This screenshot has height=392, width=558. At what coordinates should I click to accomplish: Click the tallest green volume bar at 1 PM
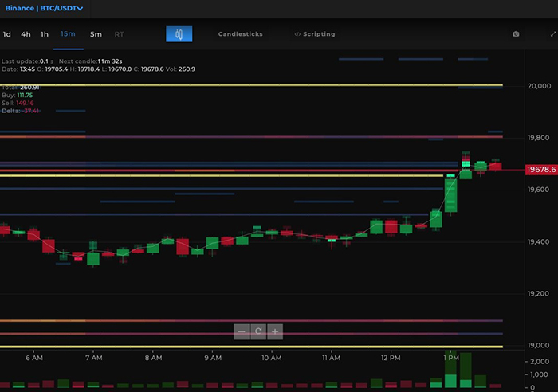[x=466, y=370]
